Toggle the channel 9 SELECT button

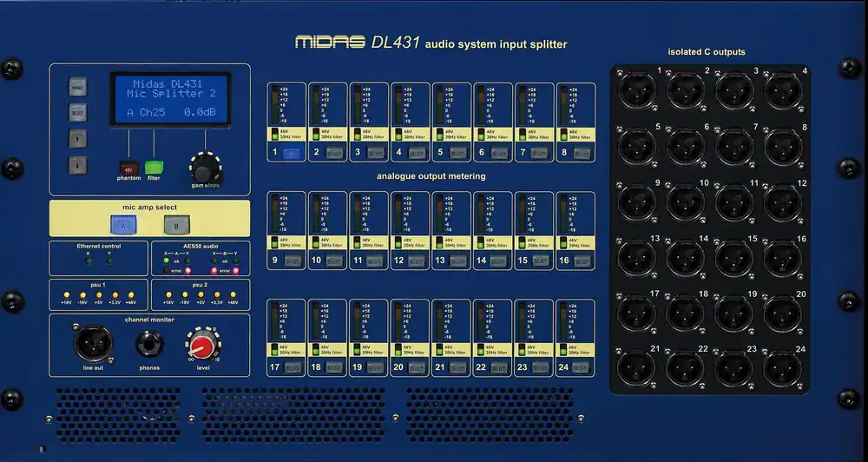tap(293, 261)
